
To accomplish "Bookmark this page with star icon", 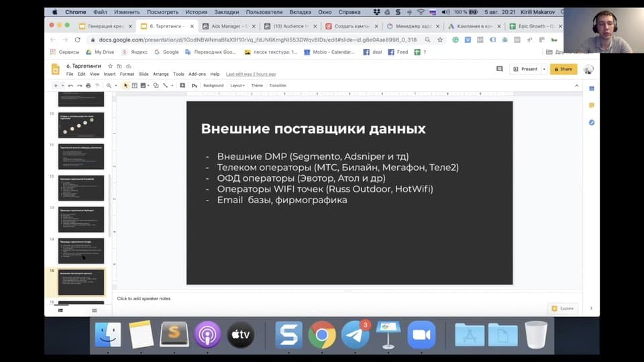I will 440,40.
